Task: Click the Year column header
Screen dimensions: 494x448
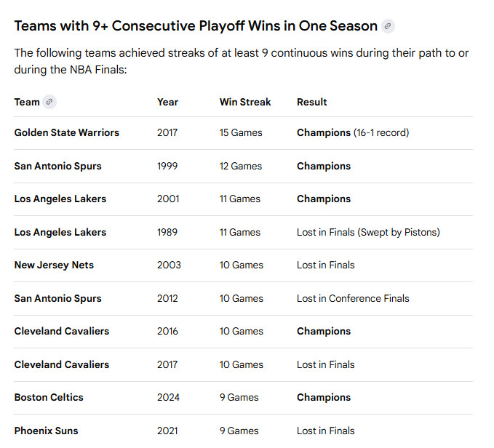Action: (x=167, y=102)
